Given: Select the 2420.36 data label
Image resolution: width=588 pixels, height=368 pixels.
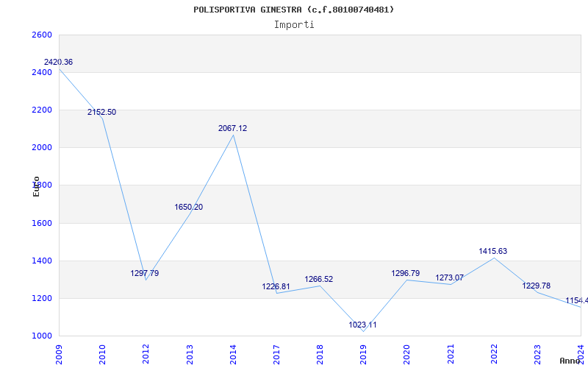Looking at the screenshot, I should (x=59, y=63).
